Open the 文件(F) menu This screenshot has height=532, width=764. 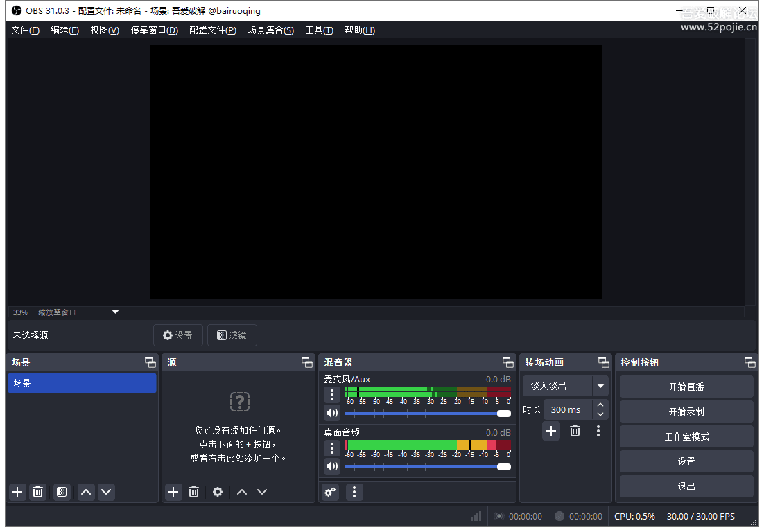coord(26,30)
